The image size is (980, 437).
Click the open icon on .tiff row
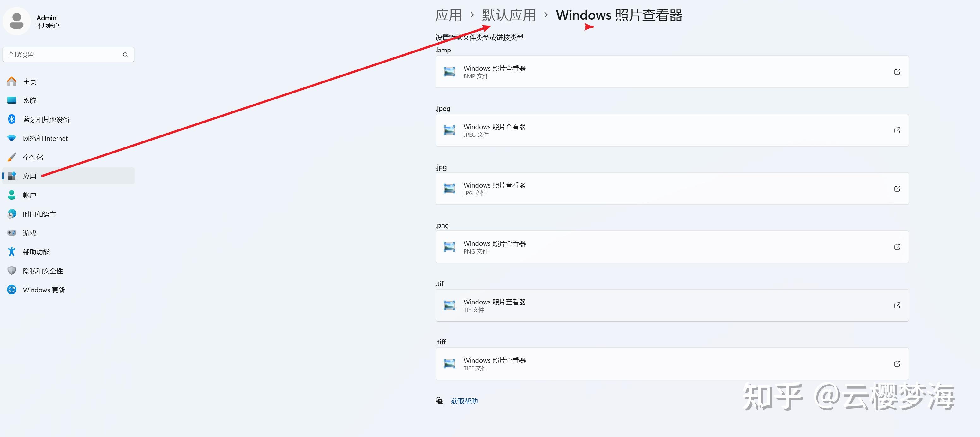pos(897,364)
